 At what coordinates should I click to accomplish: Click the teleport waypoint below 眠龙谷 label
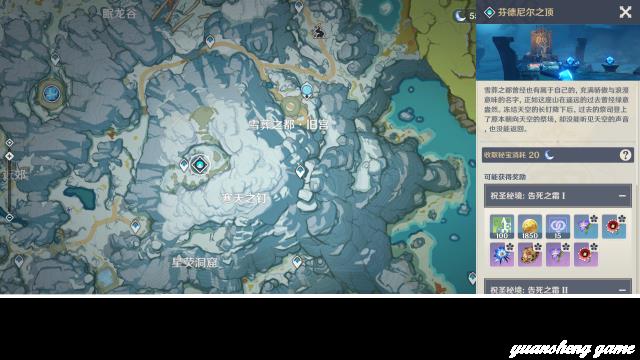[x=55, y=59]
